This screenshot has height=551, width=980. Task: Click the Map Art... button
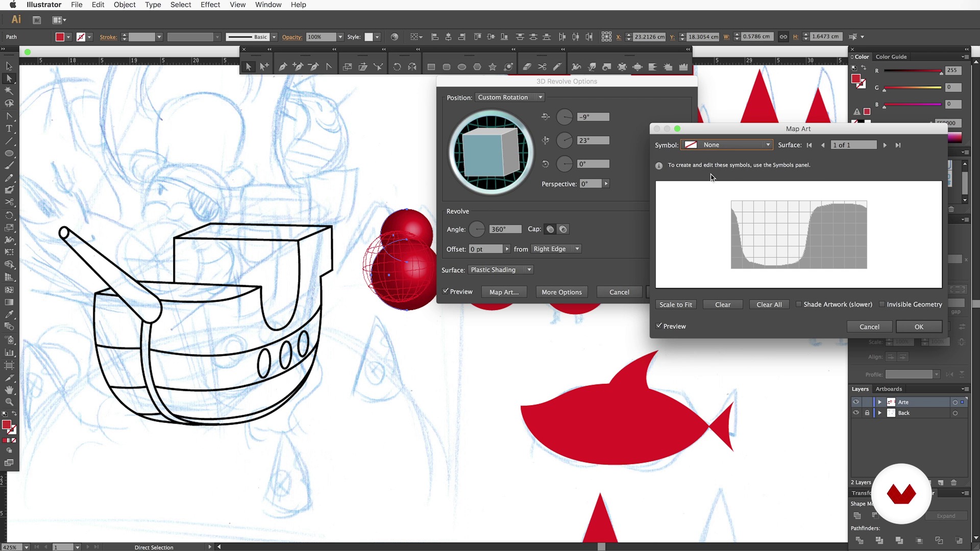point(504,292)
